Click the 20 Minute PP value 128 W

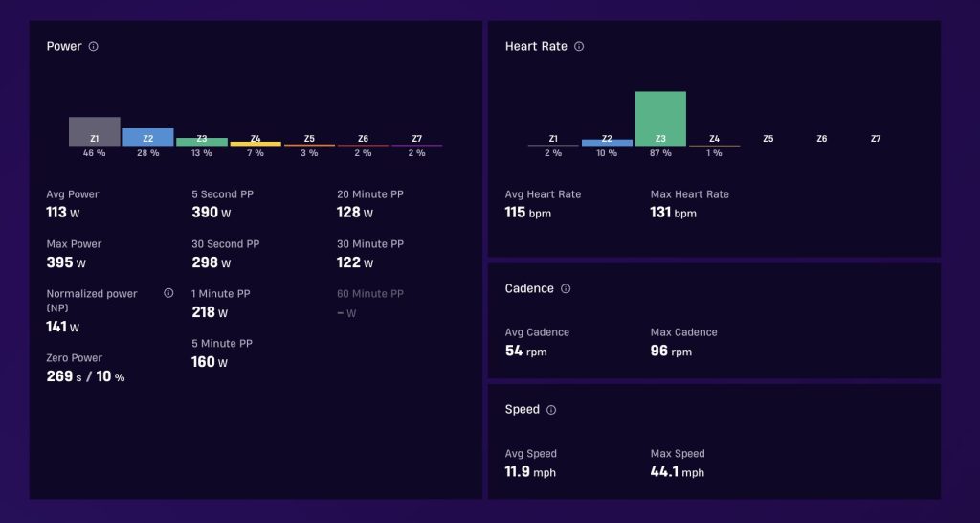[355, 213]
